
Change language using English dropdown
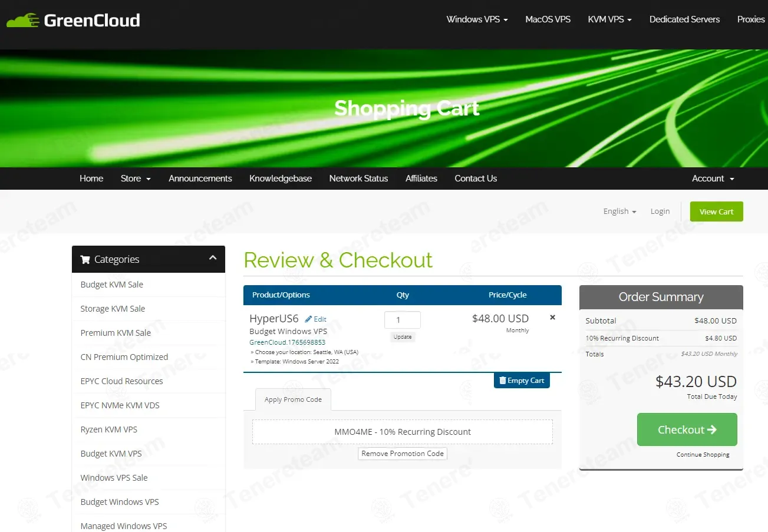[x=619, y=212]
